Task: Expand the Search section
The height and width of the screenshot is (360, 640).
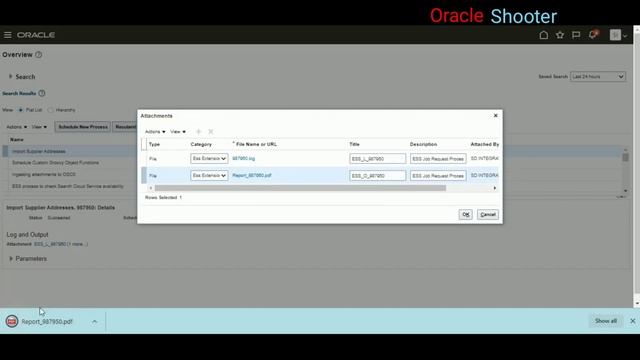Action: tap(11, 76)
